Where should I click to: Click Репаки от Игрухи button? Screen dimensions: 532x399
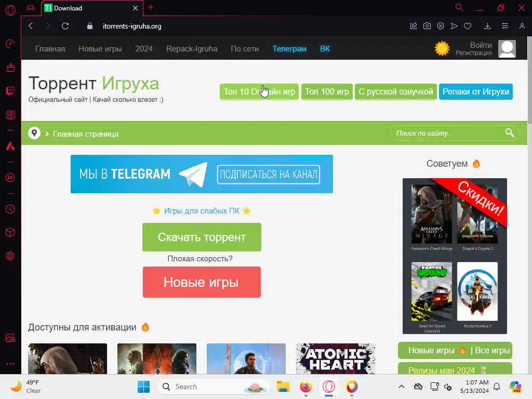coord(476,91)
